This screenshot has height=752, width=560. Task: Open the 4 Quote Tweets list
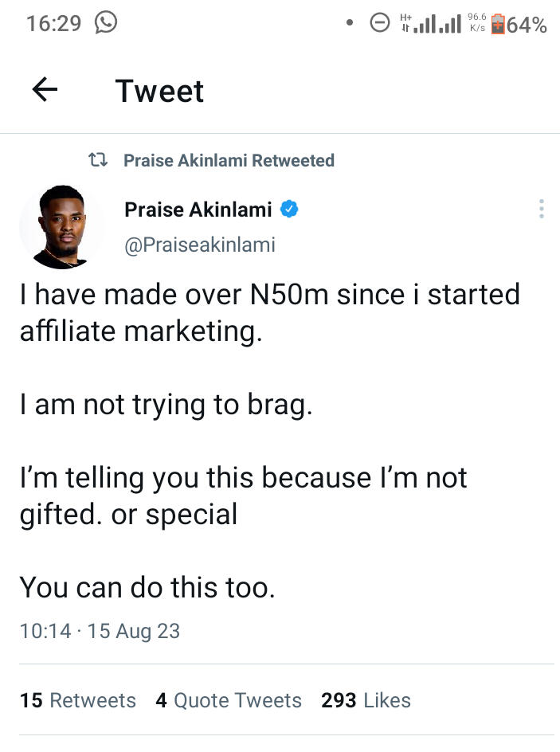click(229, 700)
